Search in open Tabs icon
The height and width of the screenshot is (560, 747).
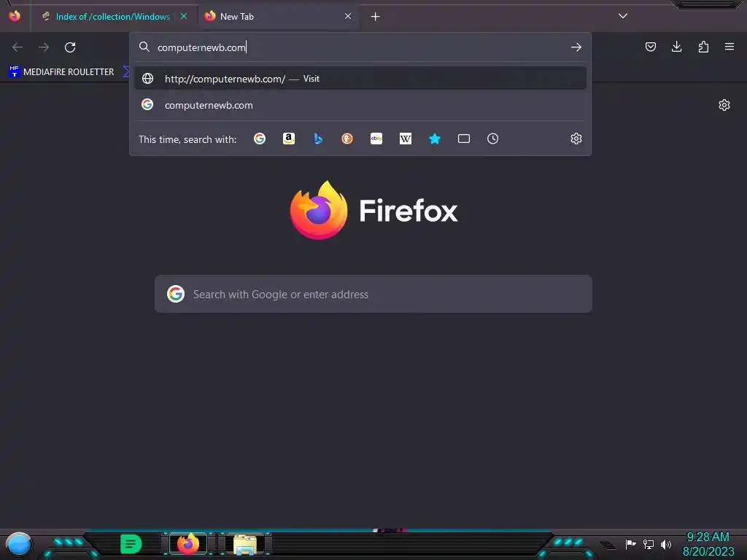pos(464,139)
